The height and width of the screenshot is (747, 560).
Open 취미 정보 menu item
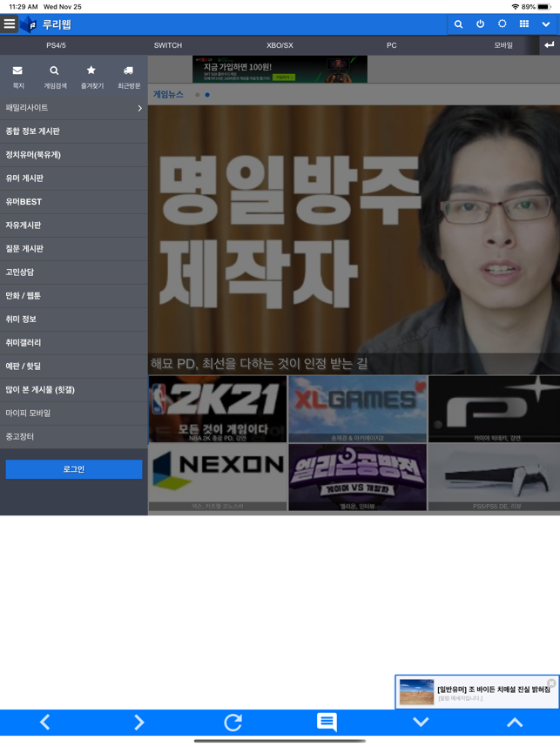click(74, 320)
